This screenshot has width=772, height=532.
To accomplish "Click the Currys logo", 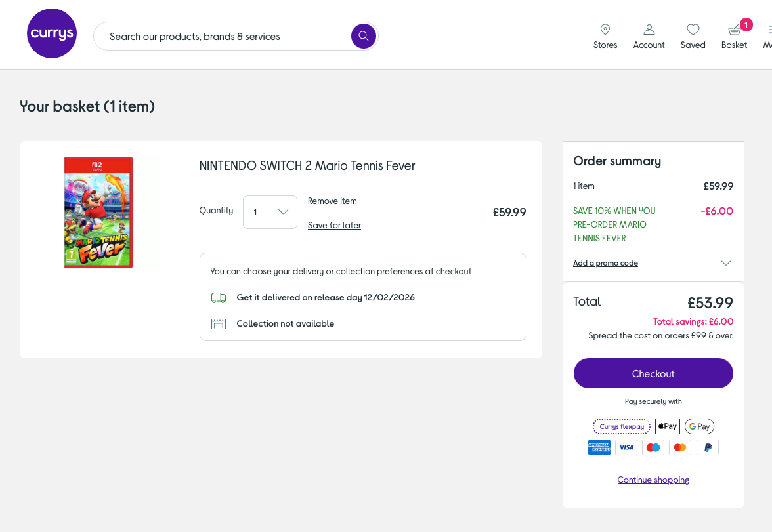I will pyautogui.click(x=52, y=33).
